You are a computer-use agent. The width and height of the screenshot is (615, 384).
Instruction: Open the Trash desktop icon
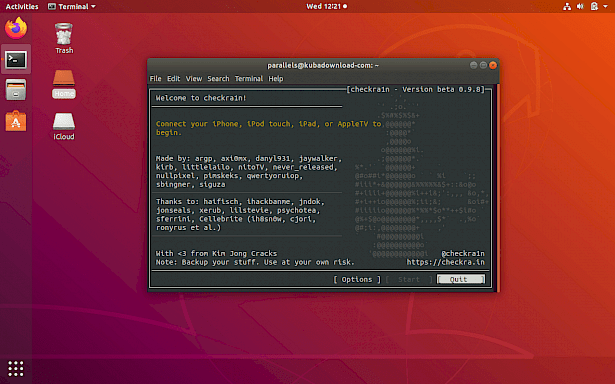point(64,38)
